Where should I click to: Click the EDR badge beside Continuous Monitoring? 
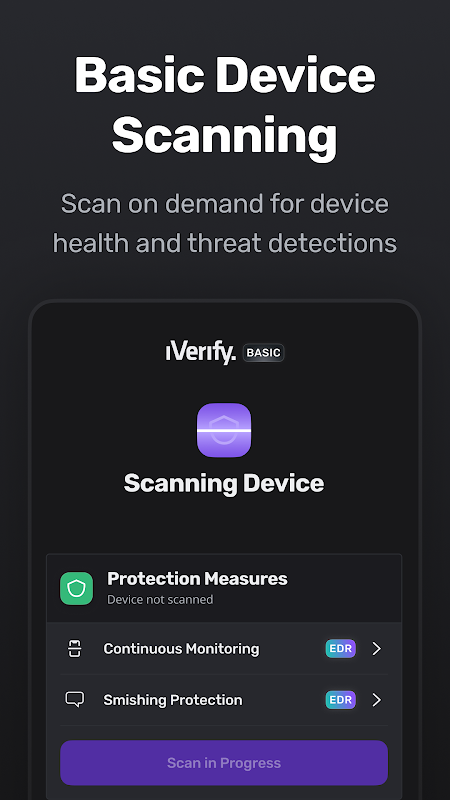pos(340,648)
